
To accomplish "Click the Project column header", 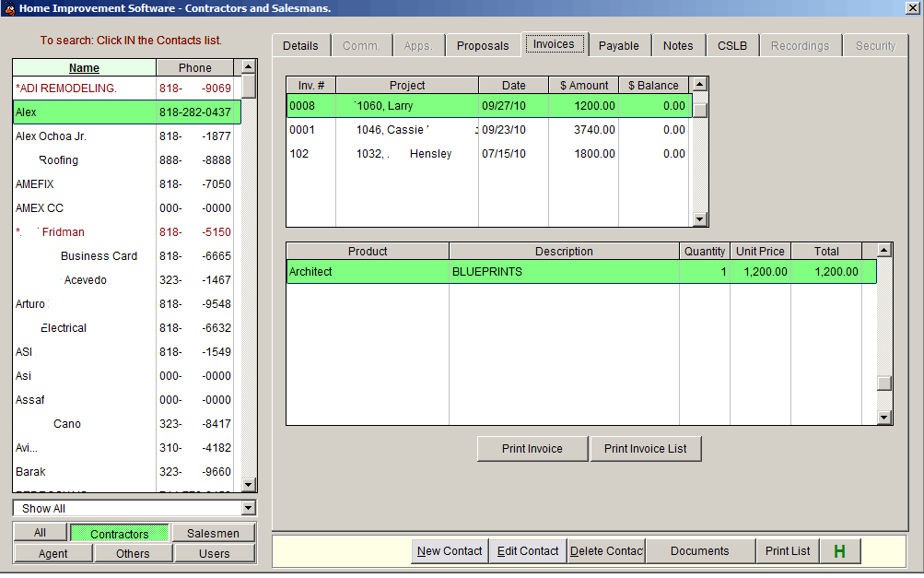I will click(407, 86).
